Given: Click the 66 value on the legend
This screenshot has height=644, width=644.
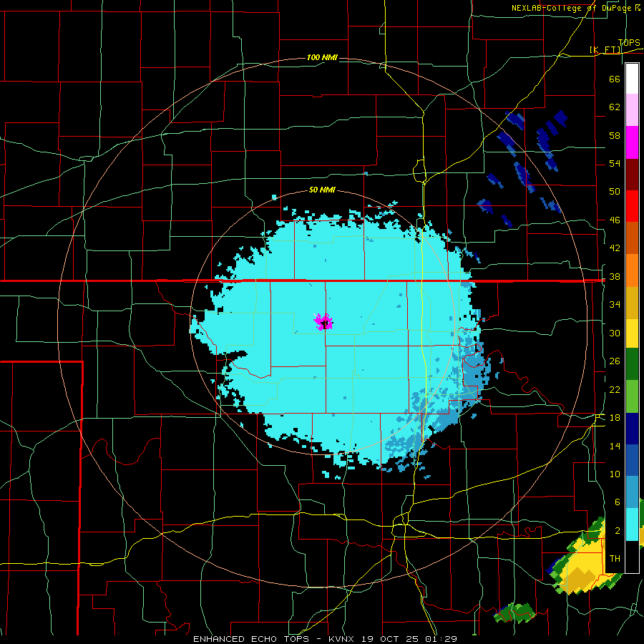Looking at the screenshot, I should (x=615, y=79).
